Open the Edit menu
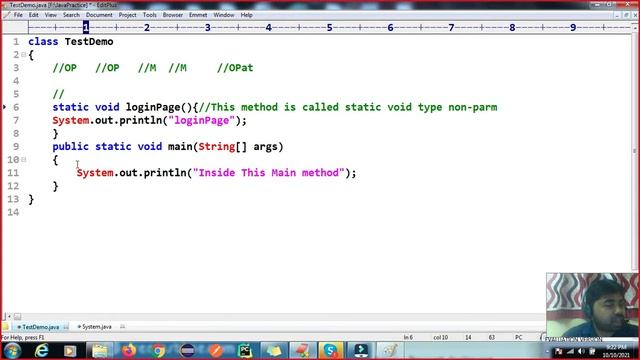Viewport: 640px width, 360px height. [x=33, y=15]
